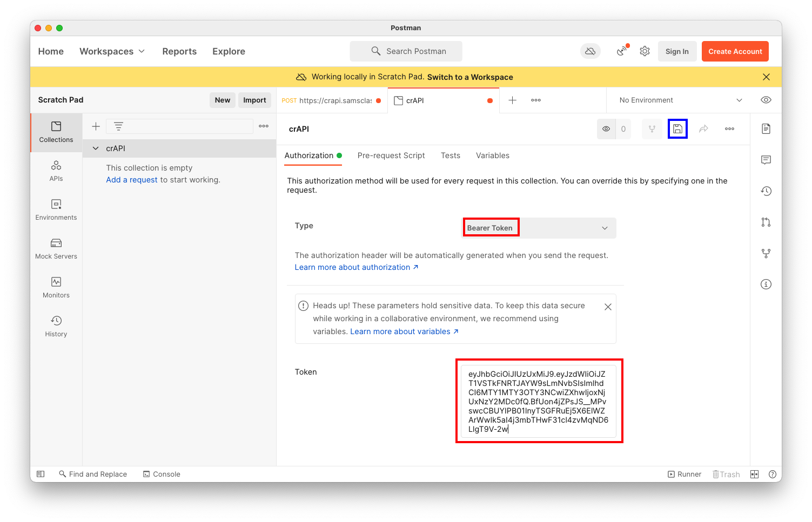Click the New button in Scratch Pad
The width and height of the screenshot is (812, 522).
(x=223, y=100)
